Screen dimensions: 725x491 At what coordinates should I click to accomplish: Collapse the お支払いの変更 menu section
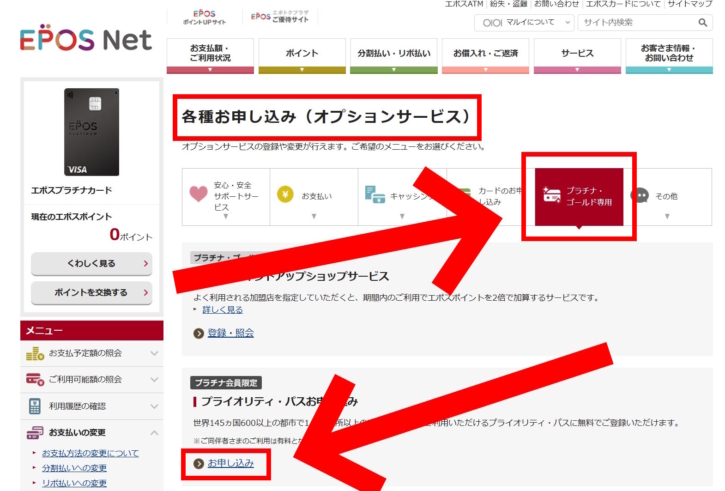click(154, 432)
